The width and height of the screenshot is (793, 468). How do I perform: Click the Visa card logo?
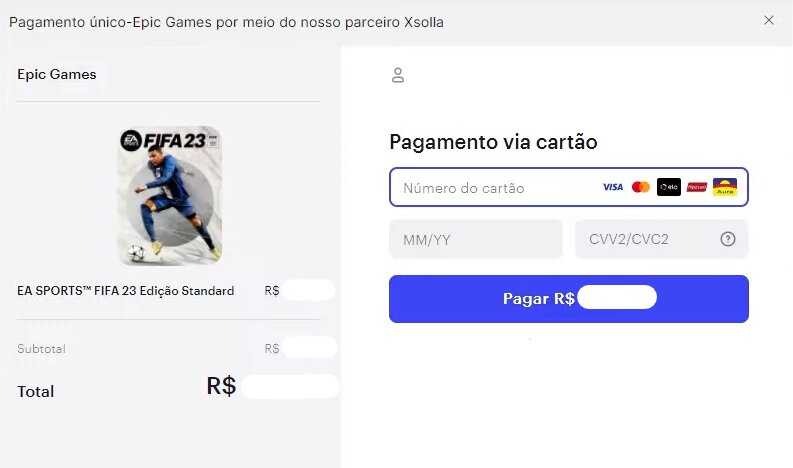[612, 187]
